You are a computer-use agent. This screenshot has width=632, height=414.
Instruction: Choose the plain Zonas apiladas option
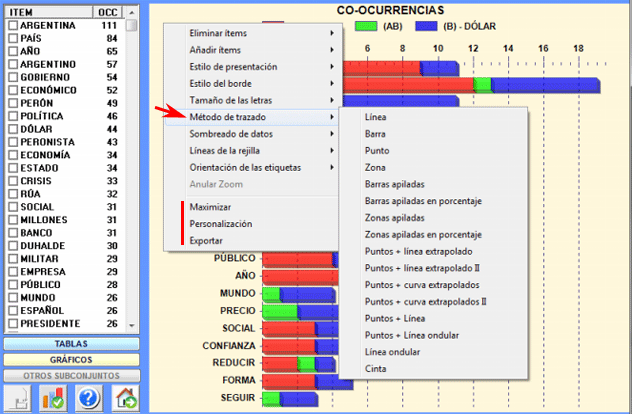[x=395, y=218]
